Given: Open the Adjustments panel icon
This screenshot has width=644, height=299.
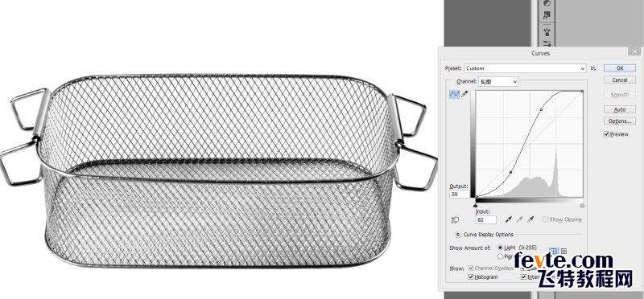Looking at the screenshot, I should coord(547,3).
